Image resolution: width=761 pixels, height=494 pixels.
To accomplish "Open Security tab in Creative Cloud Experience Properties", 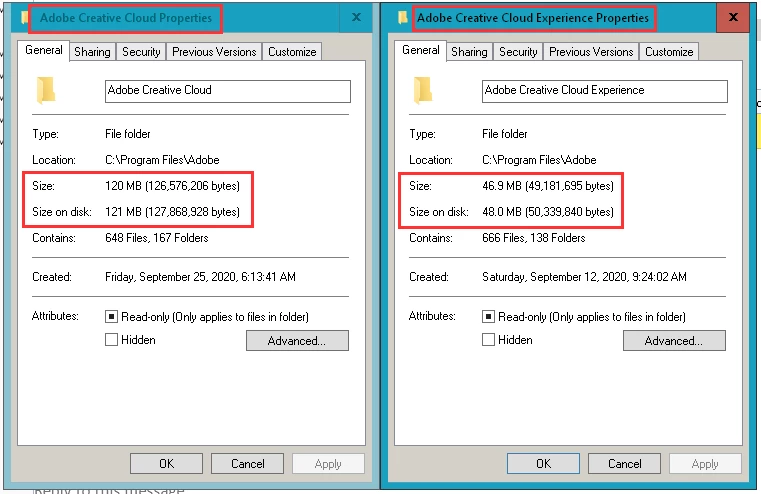I will (518, 52).
